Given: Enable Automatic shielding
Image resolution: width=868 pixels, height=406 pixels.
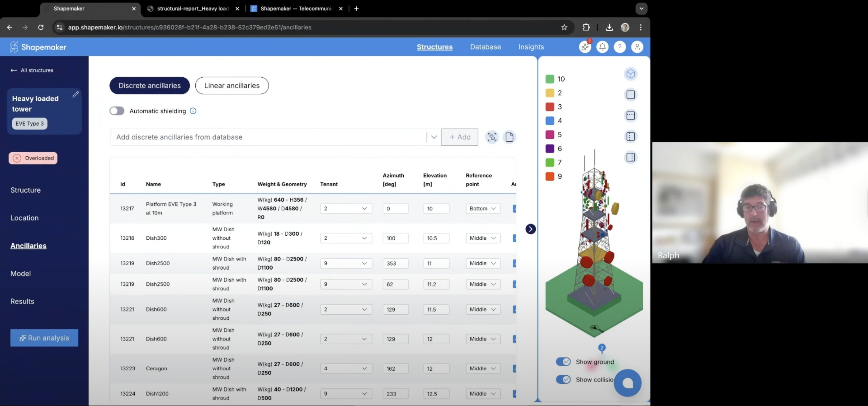Looking at the screenshot, I should [x=117, y=111].
